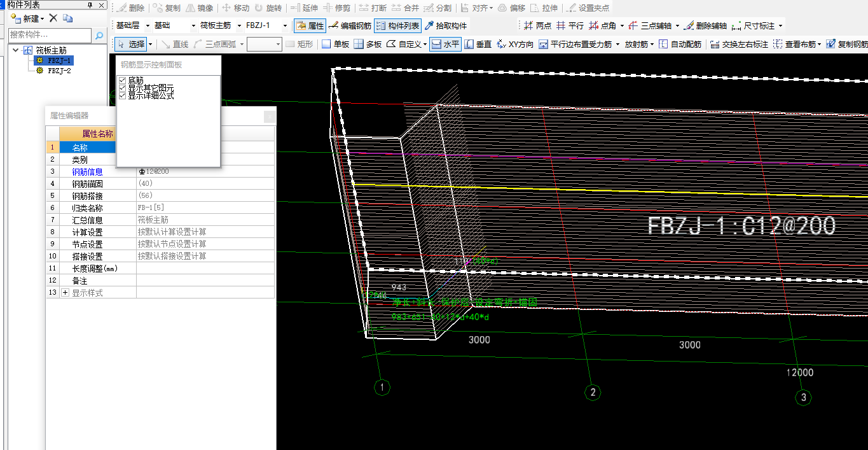868x450 pixels.
Task: Toggle 显示其它图元 checkbox
Action: point(123,88)
